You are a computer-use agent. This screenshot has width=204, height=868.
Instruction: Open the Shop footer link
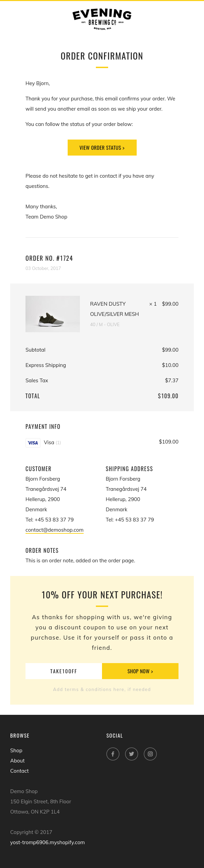point(16,751)
